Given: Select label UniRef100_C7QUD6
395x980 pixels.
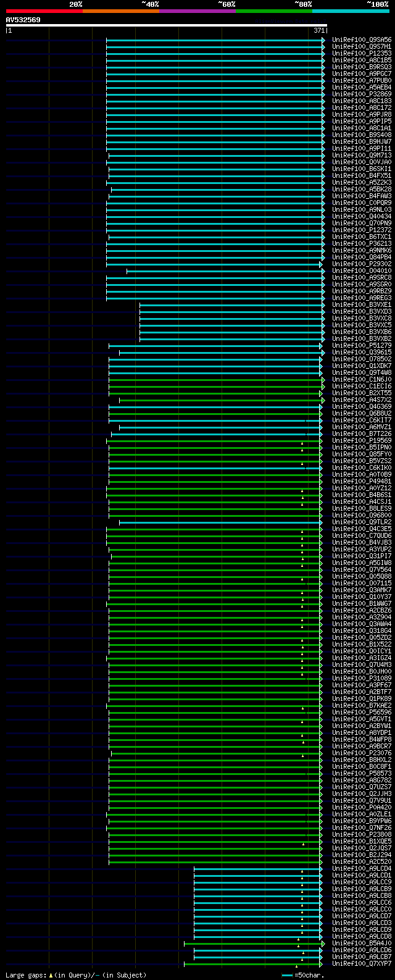Looking at the screenshot, I should point(362,535).
